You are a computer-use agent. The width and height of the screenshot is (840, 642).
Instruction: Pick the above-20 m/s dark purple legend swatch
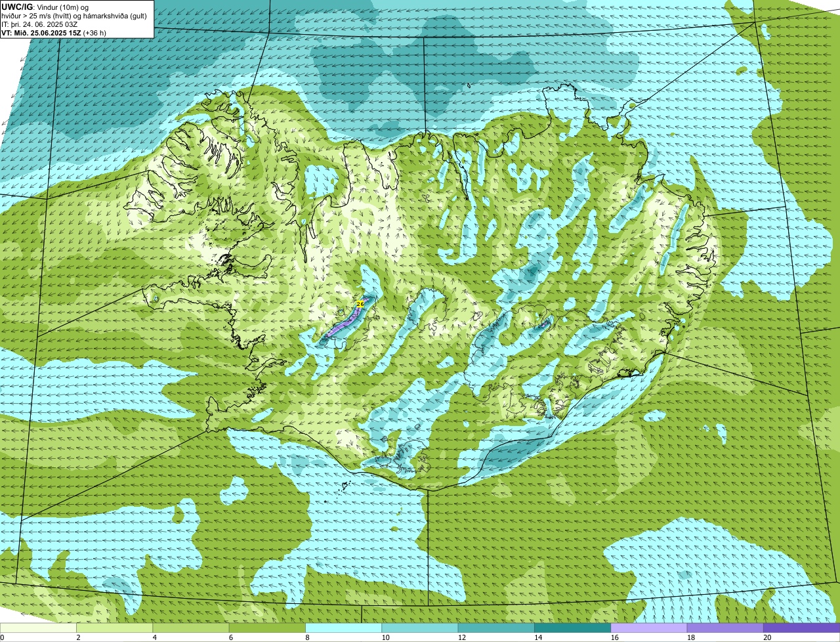[802, 628]
